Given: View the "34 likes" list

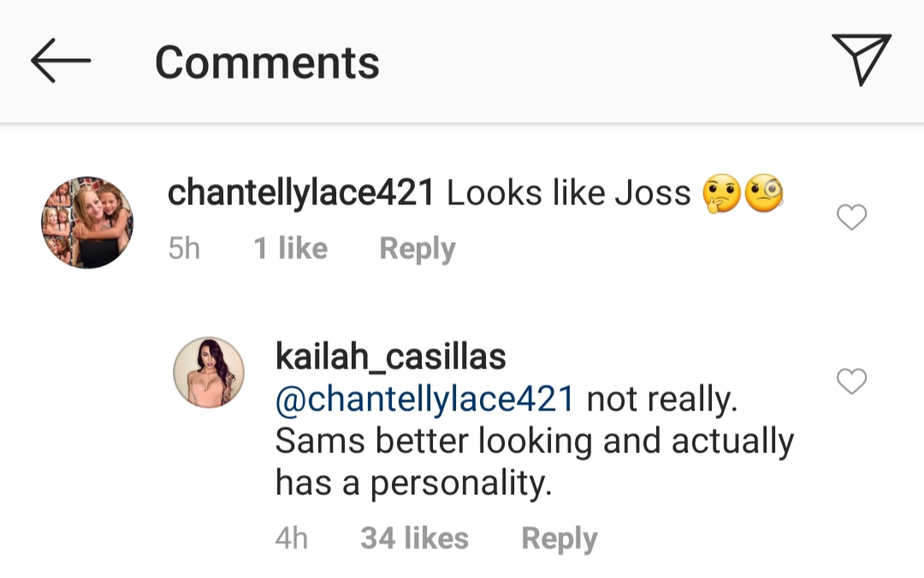Looking at the screenshot, I should (414, 539).
